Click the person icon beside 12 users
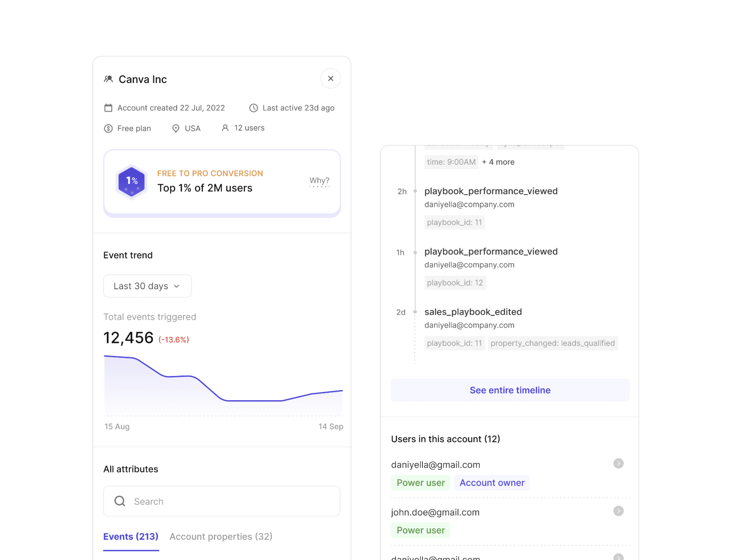Screen dimensions: 732x560 click(225, 128)
